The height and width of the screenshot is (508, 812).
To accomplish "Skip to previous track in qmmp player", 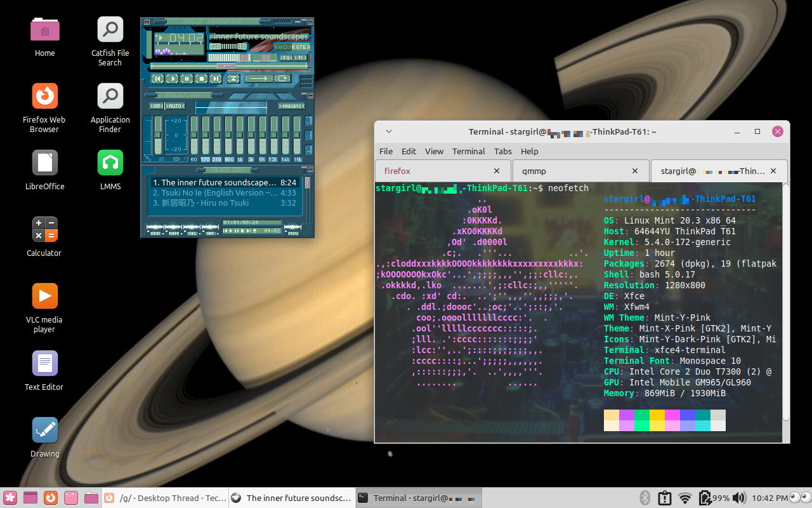I will [x=158, y=79].
